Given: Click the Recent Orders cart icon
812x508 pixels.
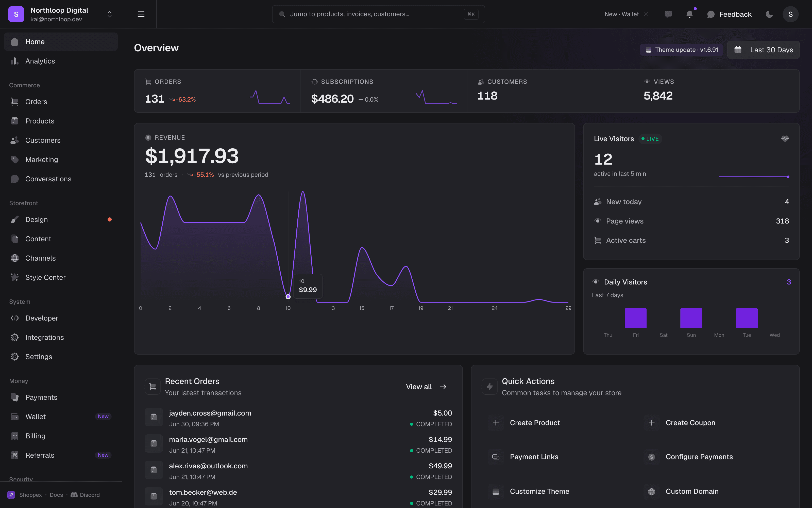Looking at the screenshot, I should pyautogui.click(x=153, y=387).
